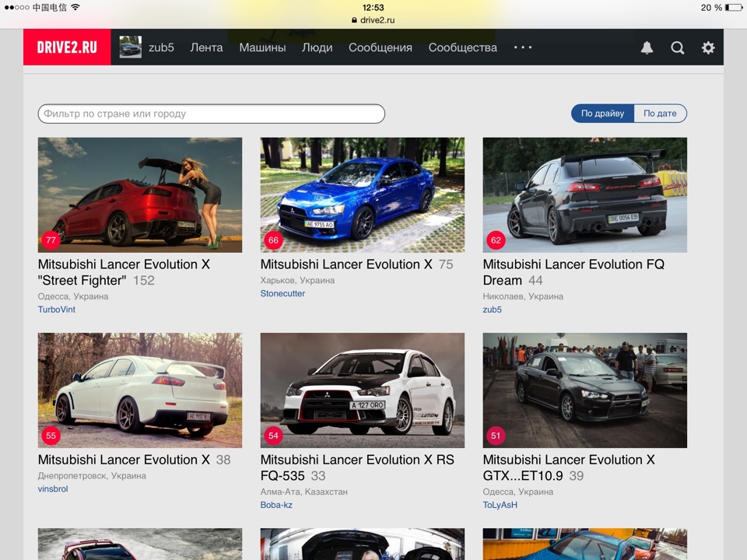Visit vinsbrol's profile link
The height and width of the screenshot is (560, 747).
pos(53,489)
